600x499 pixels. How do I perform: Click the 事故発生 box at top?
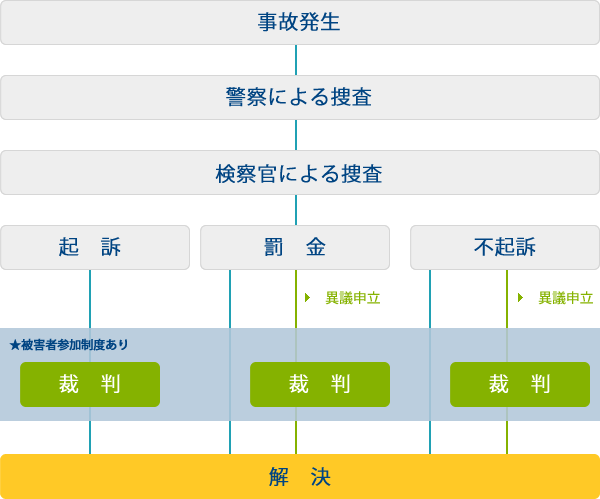click(x=299, y=23)
